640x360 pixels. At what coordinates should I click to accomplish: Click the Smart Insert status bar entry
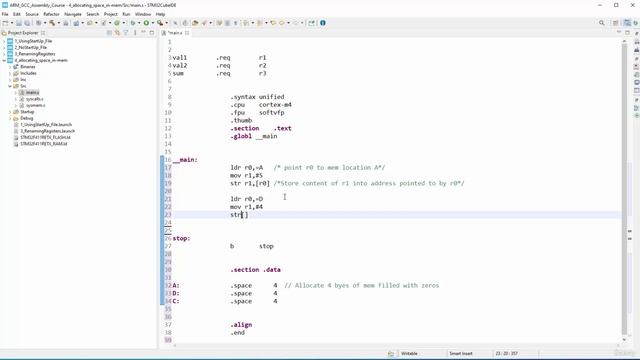461,354
